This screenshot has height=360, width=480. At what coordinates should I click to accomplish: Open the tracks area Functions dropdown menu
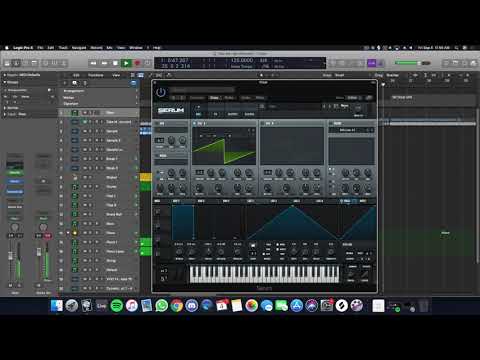[x=96, y=75]
